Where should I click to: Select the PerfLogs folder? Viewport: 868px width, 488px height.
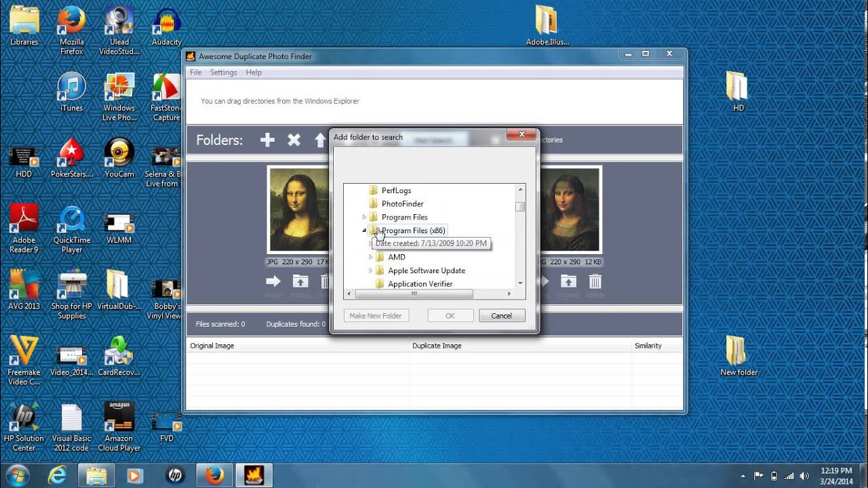point(396,190)
